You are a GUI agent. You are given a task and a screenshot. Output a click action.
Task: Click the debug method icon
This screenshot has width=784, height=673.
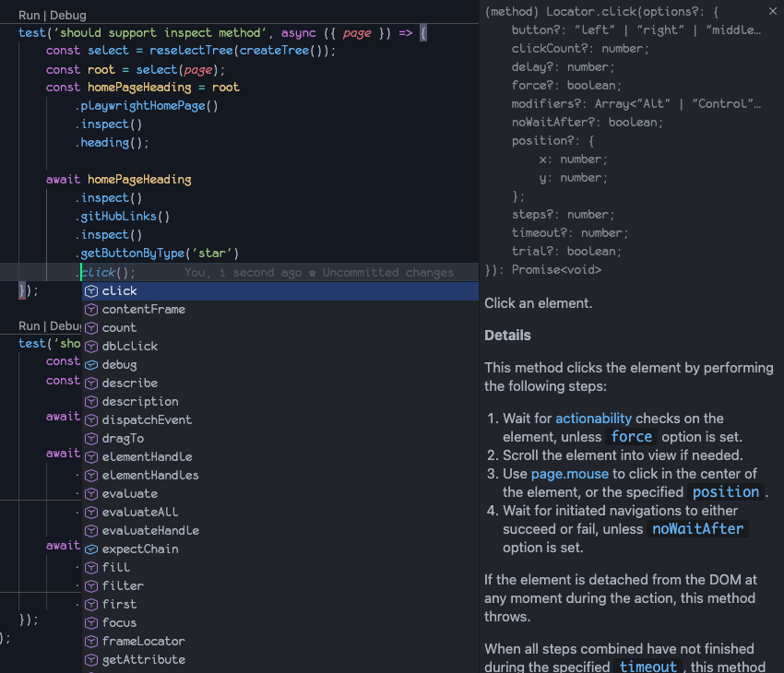[x=90, y=364]
